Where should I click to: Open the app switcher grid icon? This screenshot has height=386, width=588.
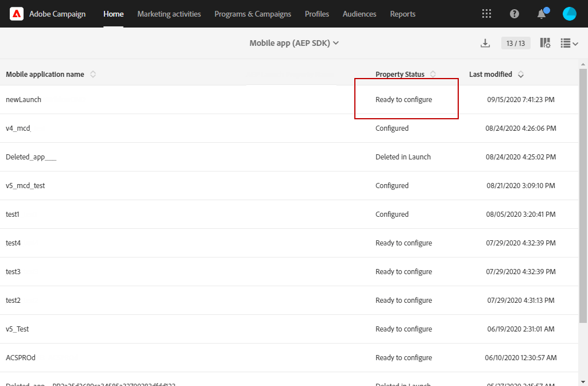(486, 13)
